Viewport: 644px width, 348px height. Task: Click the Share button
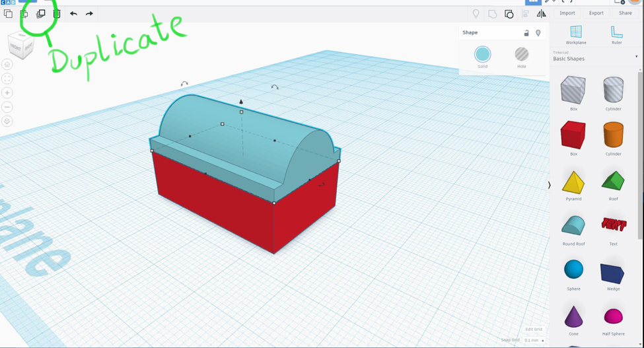[626, 13]
